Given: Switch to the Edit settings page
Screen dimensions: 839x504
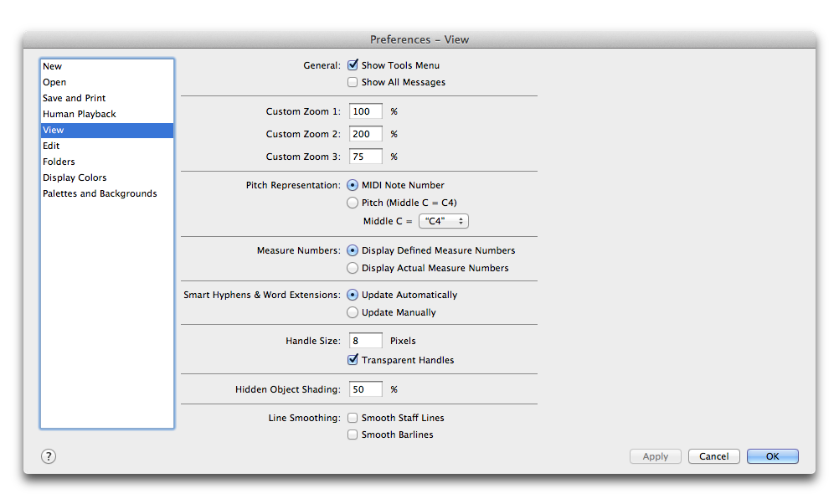Looking at the screenshot, I should tap(51, 145).
